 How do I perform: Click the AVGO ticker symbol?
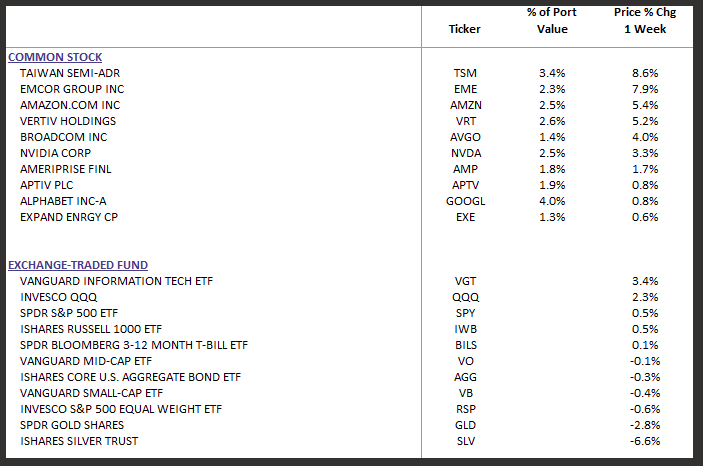pyautogui.click(x=465, y=137)
